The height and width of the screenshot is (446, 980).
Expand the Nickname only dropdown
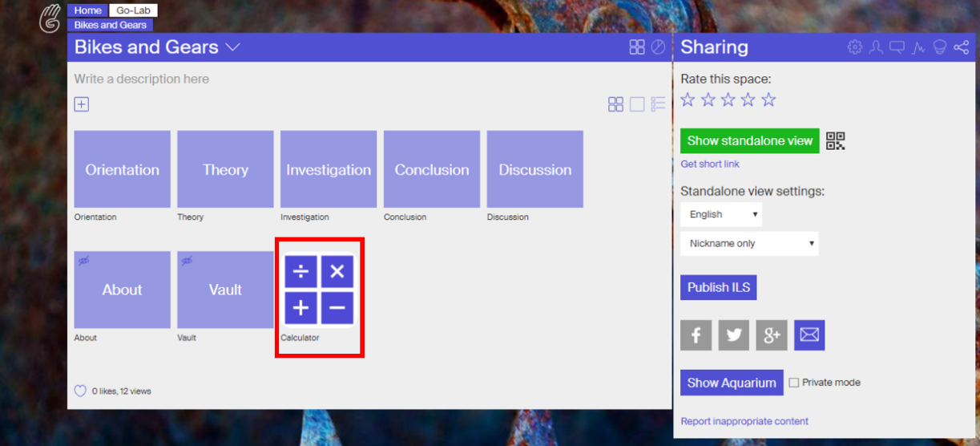(x=749, y=243)
